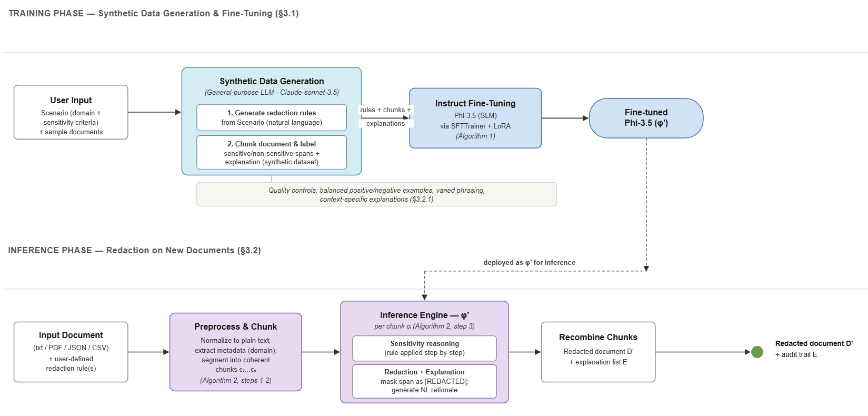Select the "Redacted document D′" output label

pyautogui.click(x=814, y=343)
